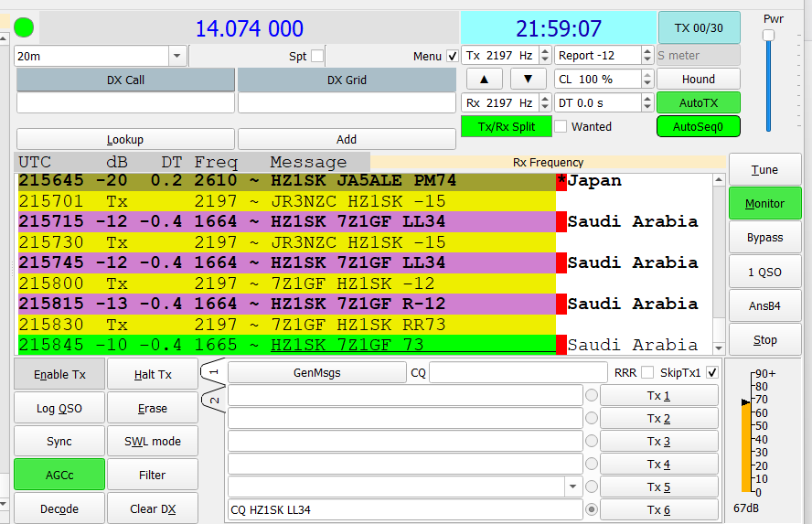The image size is (812, 524).
Task: Toggle the Monitor button
Action: point(764,204)
